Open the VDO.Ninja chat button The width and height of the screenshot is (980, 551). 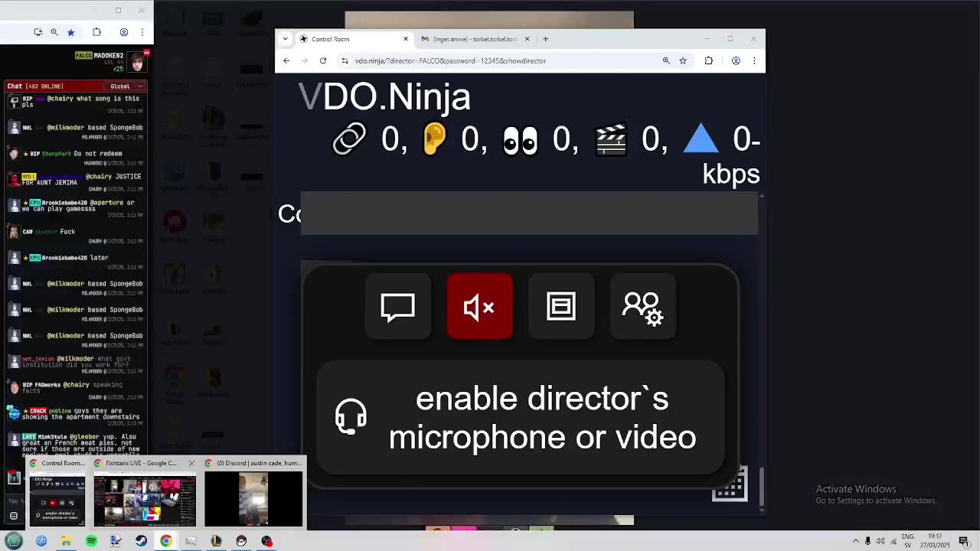pos(397,306)
